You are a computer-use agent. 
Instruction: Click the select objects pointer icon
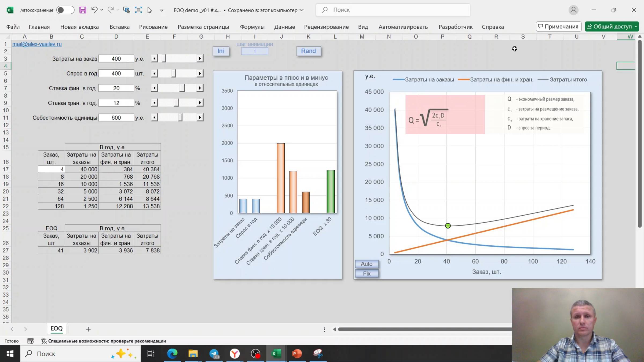pos(150,10)
